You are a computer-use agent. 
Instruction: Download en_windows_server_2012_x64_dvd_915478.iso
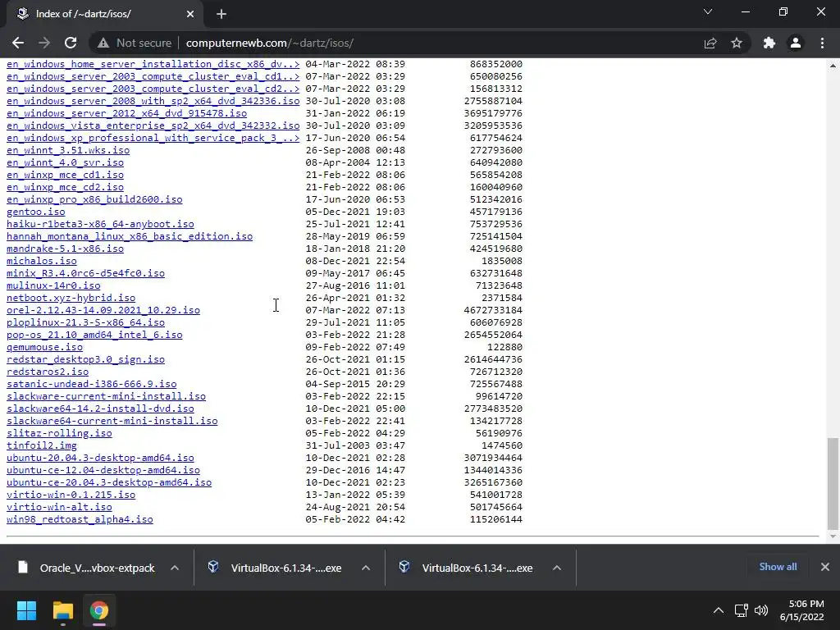[x=126, y=113]
